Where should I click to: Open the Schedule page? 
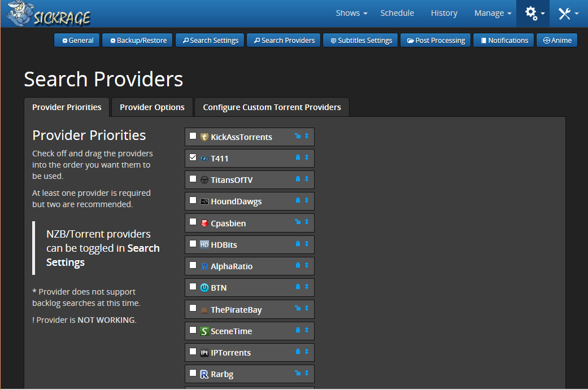tap(397, 13)
